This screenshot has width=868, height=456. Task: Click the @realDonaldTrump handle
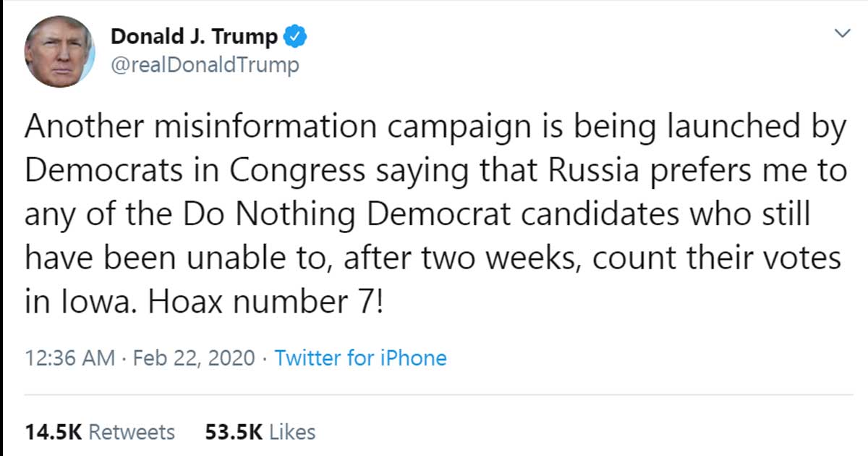(205, 65)
